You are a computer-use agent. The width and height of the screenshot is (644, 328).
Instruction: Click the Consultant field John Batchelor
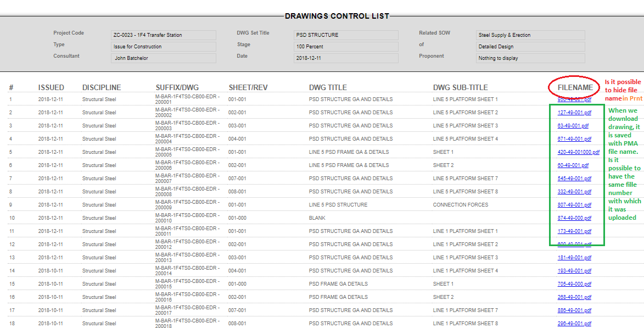(163, 58)
